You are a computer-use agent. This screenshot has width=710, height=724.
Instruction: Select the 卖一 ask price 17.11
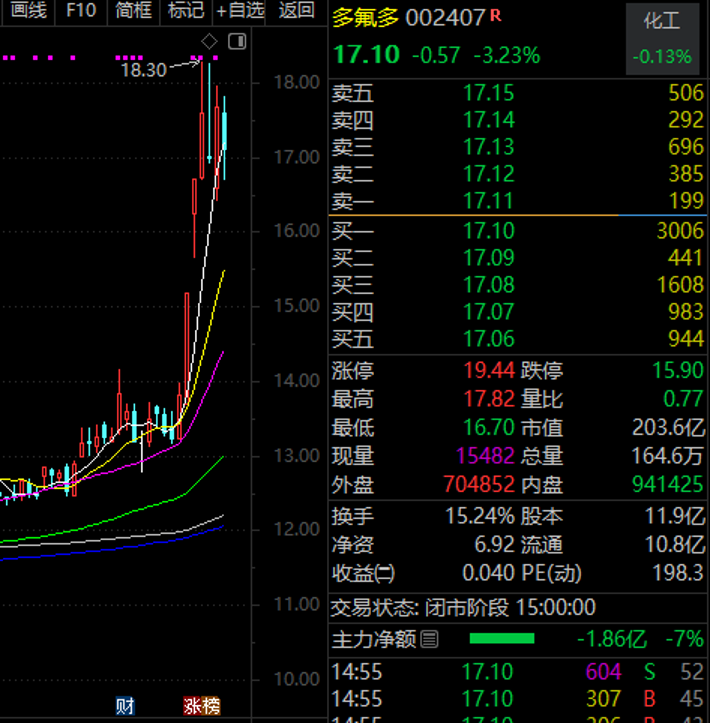(x=488, y=201)
